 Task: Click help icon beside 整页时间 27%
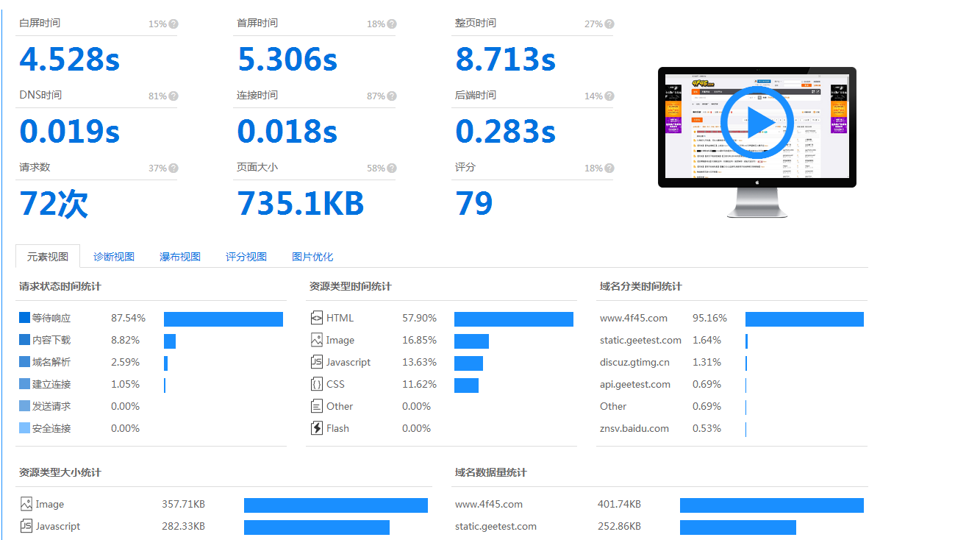click(x=609, y=24)
